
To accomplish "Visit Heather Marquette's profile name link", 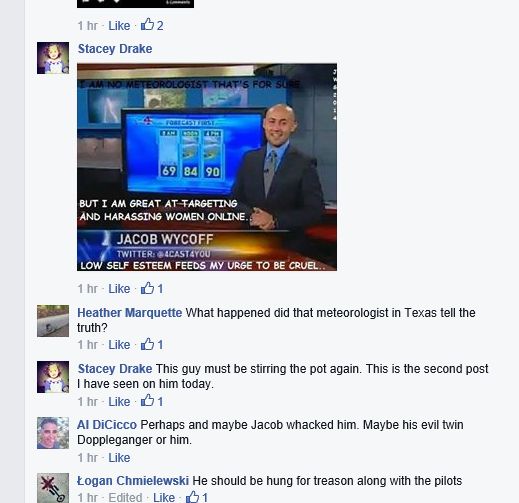I will click(130, 313).
